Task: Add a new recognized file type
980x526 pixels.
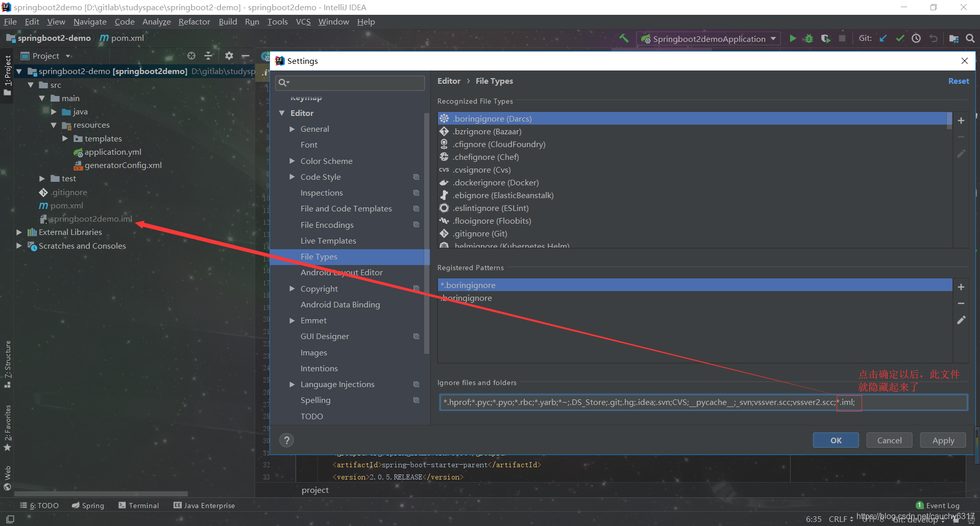Action: tap(961, 121)
